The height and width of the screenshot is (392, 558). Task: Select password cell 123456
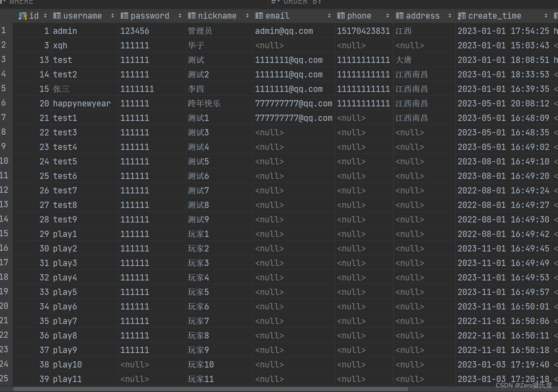coord(152,31)
